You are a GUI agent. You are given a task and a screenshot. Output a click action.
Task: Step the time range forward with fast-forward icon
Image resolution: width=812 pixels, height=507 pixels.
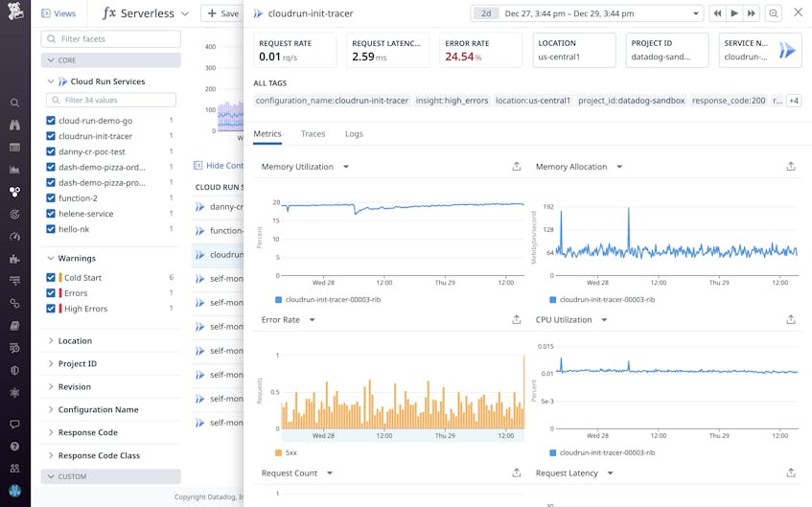(751, 13)
